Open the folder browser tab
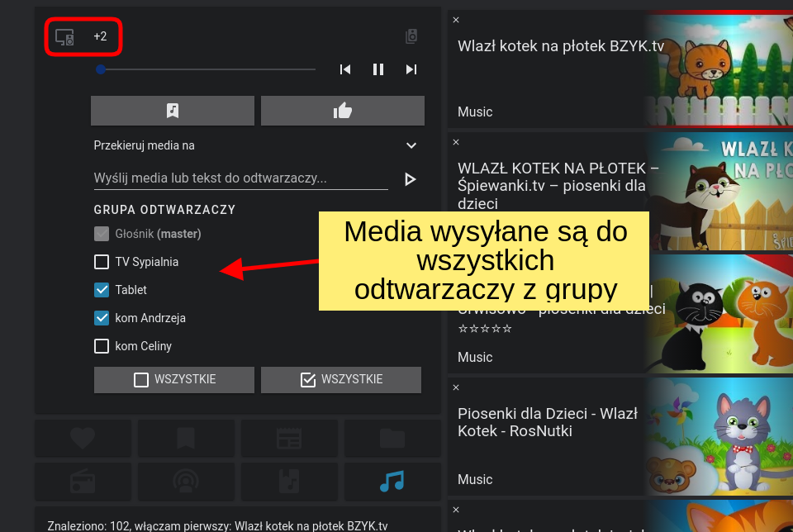Viewport: 793px width, 532px height. pyautogui.click(x=392, y=438)
